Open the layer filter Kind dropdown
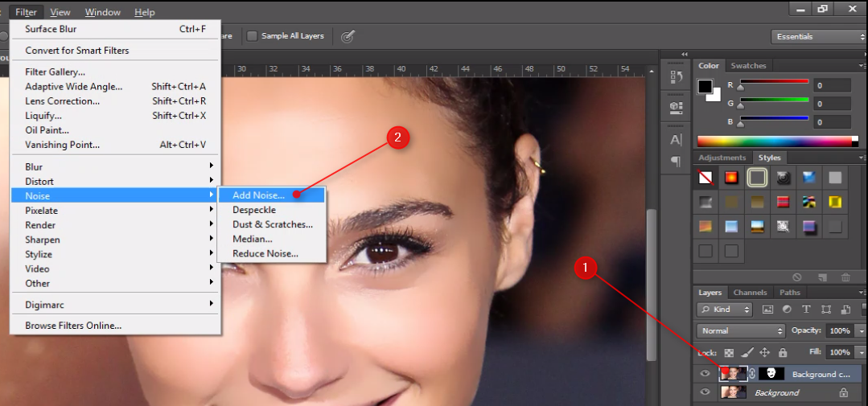 (725, 310)
